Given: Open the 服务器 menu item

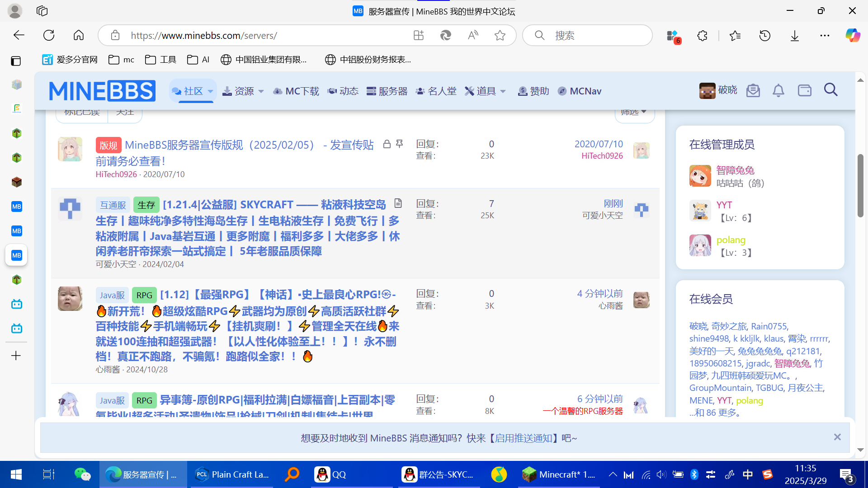Looking at the screenshot, I should pos(387,91).
